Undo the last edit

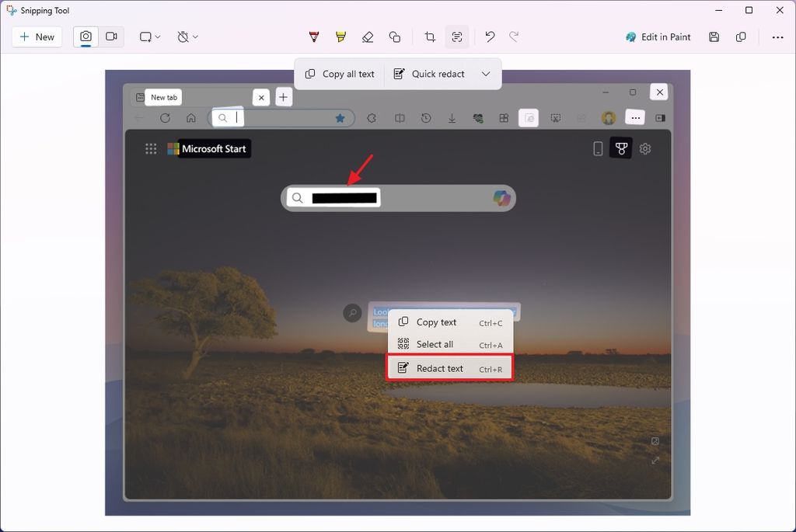(x=489, y=37)
